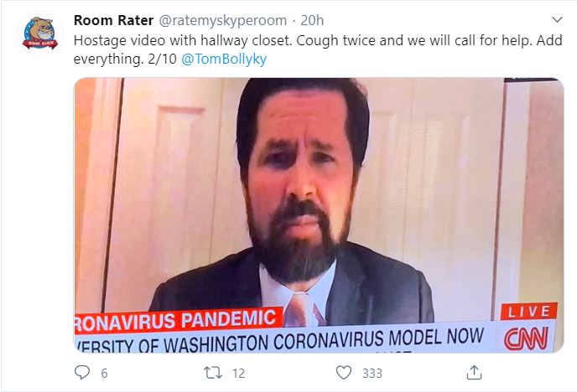This screenshot has width=577, height=392.
Task: Select the retweet count showing 12
Action: pyautogui.click(x=238, y=374)
